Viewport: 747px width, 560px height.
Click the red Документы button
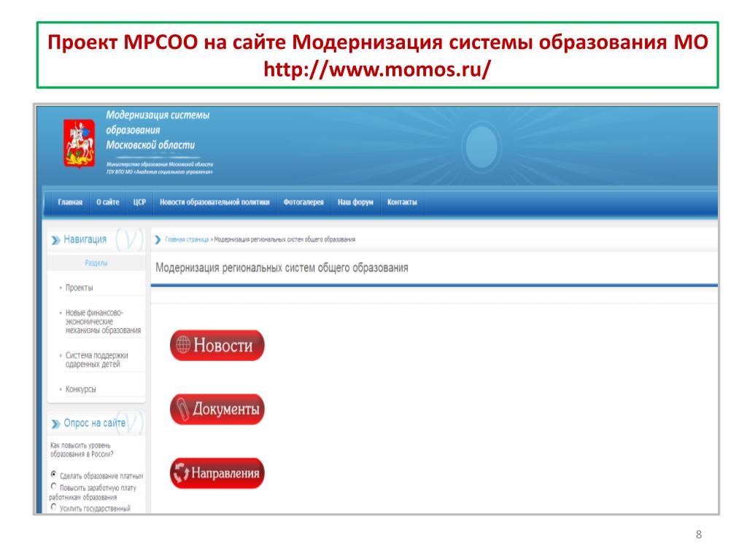click(x=217, y=409)
